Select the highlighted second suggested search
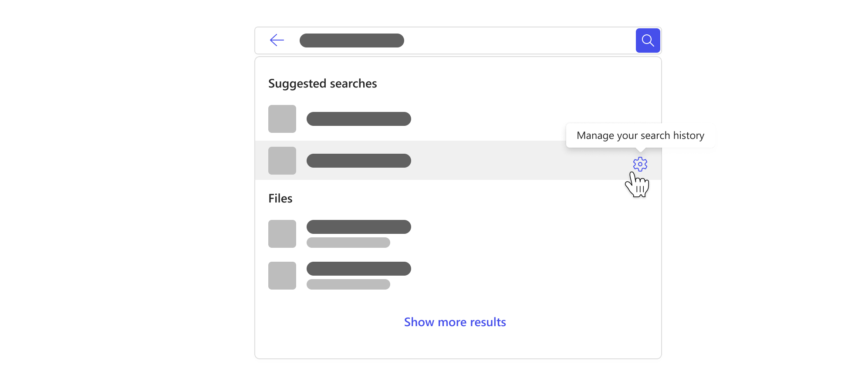The height and width of the screenshot is (388, 868). pyautogui.click(x=358, y=160)
